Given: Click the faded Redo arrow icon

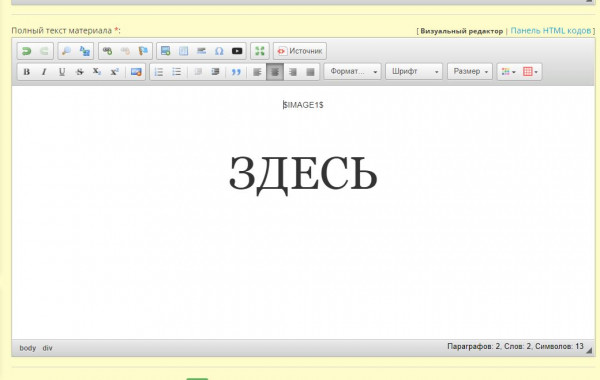Looking at the screenshot, I should click(44, 51).
